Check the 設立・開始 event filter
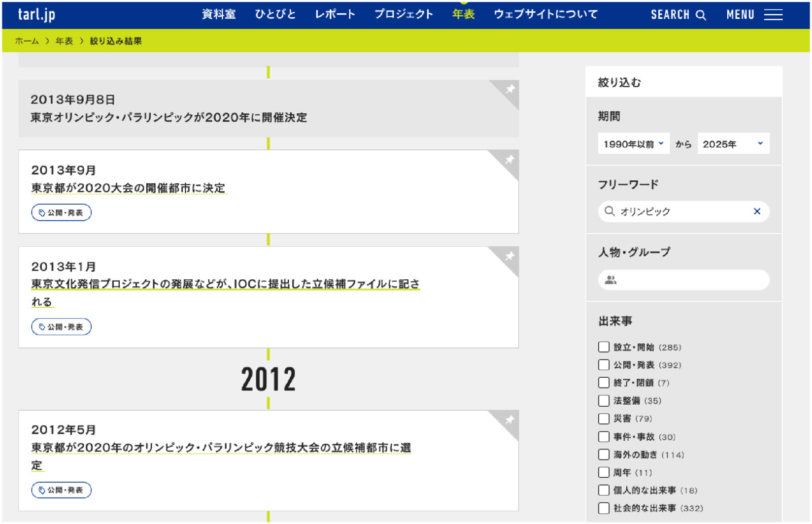This screenshot has height=524, width=812. tap(603, 347)
